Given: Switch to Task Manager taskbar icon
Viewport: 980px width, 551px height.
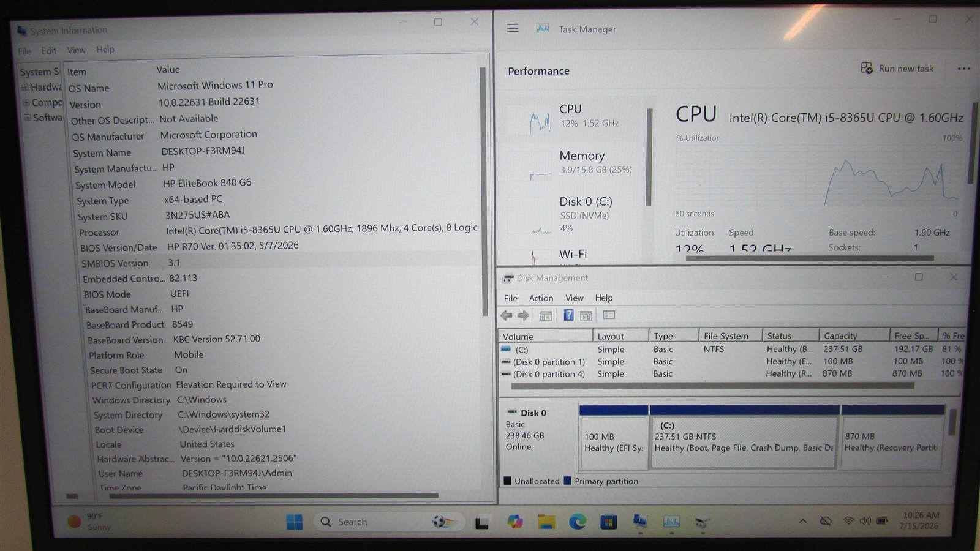Looking at the screenshot, I should [671, 521].
